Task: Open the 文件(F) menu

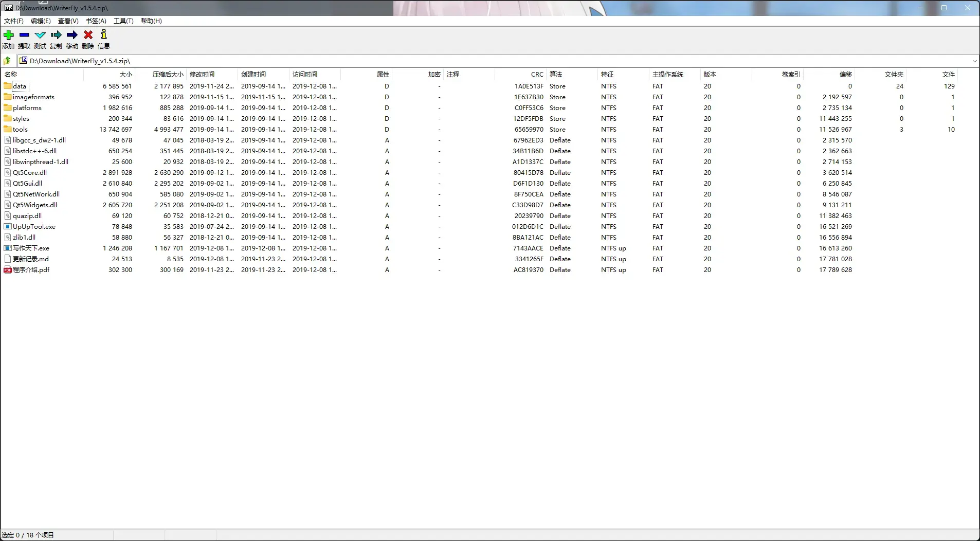Action: tap(14, 21)
